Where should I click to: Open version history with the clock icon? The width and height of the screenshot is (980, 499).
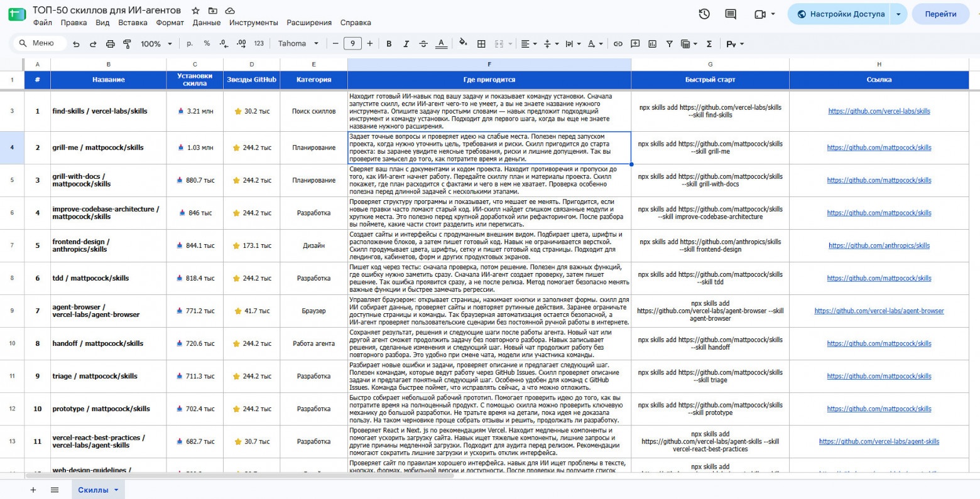[x=704, y=14]
